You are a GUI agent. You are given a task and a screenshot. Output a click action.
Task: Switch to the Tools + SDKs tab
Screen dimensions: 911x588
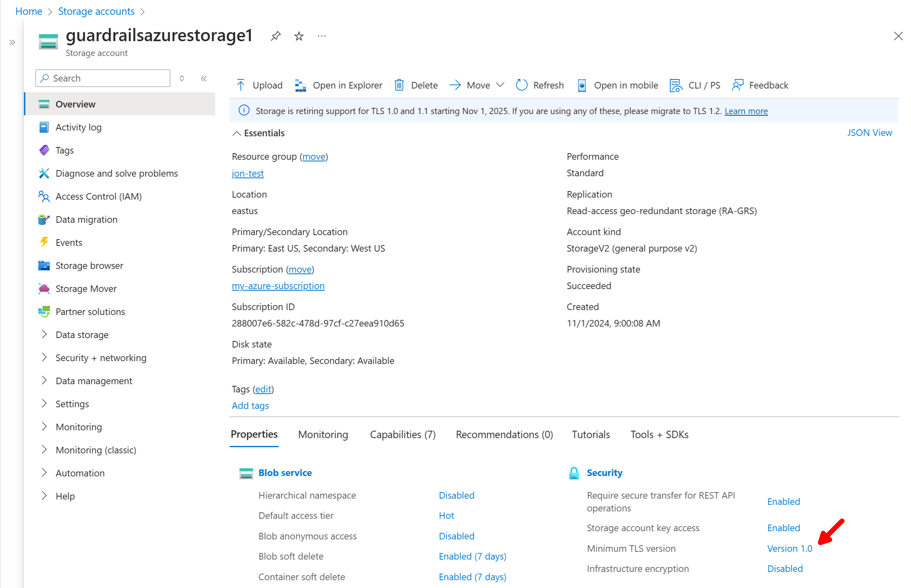pos(659,434)
